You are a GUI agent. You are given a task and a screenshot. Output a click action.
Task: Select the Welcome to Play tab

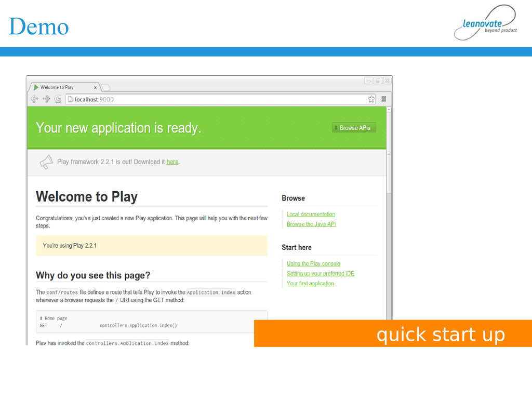tap(64, 87)
